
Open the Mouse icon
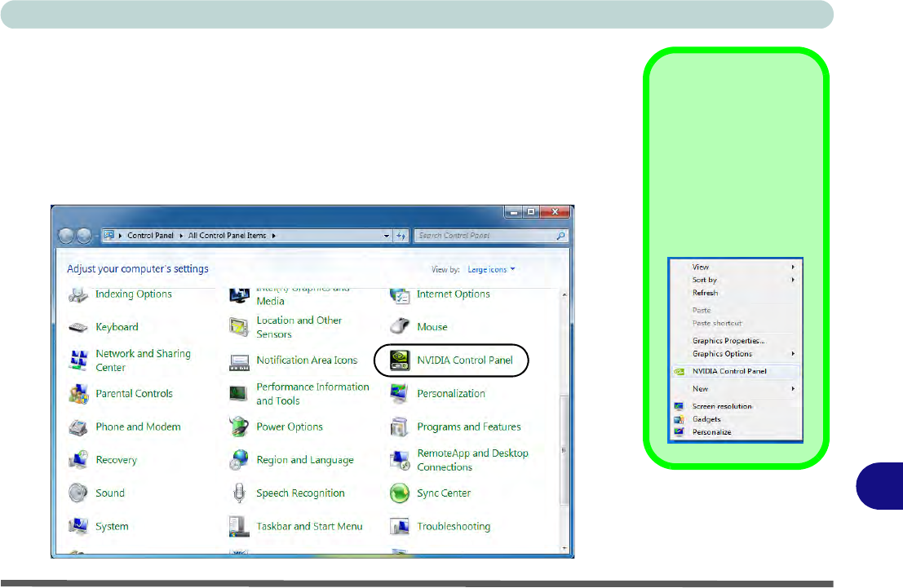point(400,326)
